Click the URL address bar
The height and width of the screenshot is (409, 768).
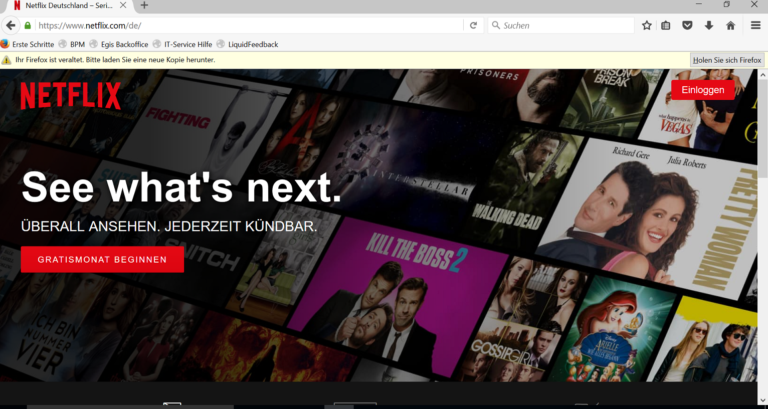(250, 25)
